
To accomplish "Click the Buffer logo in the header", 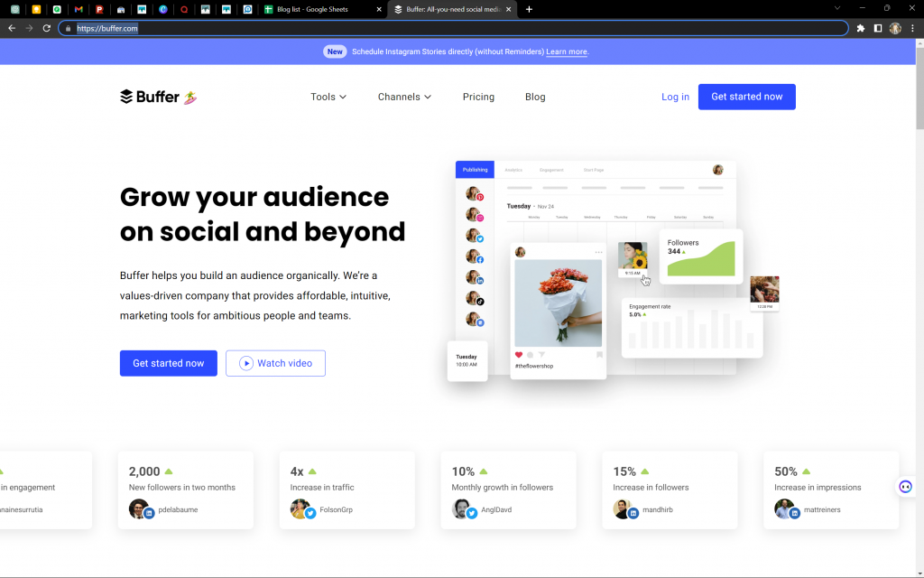I will 158,97.
